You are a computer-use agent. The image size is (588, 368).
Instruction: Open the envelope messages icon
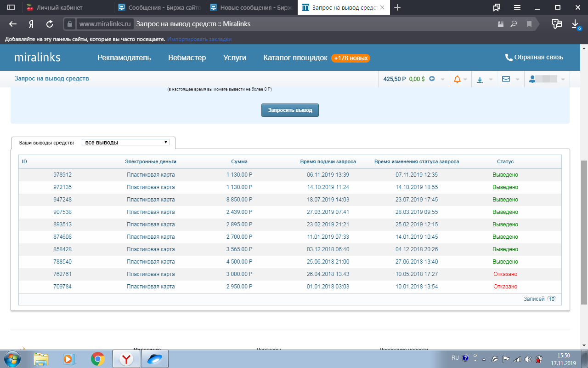[506, 79]
